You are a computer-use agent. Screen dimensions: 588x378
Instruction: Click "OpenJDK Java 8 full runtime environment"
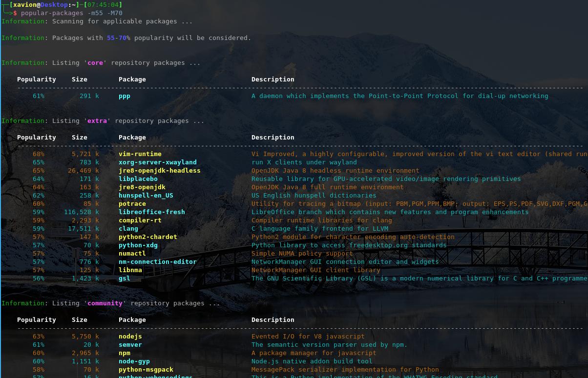[x=328, y=187]
